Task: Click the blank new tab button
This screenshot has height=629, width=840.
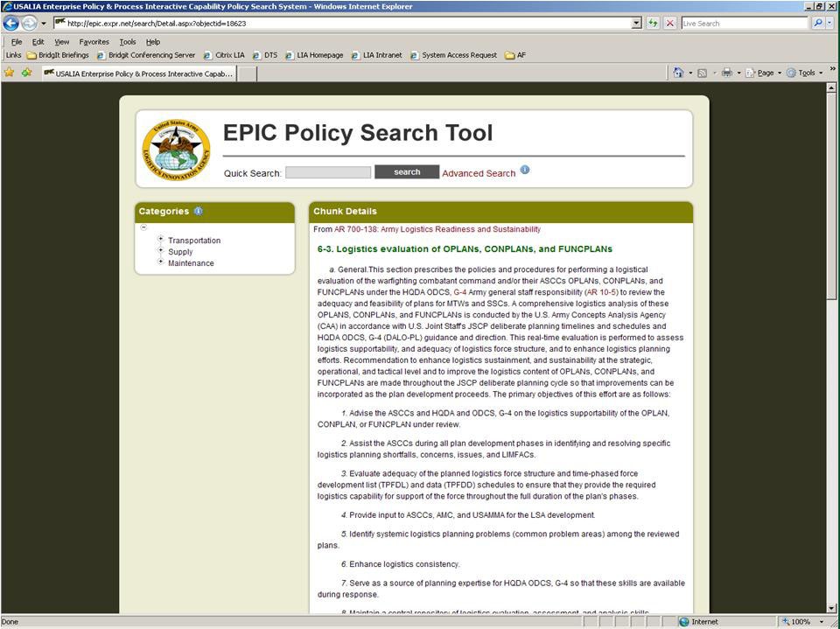Action: 247,74
